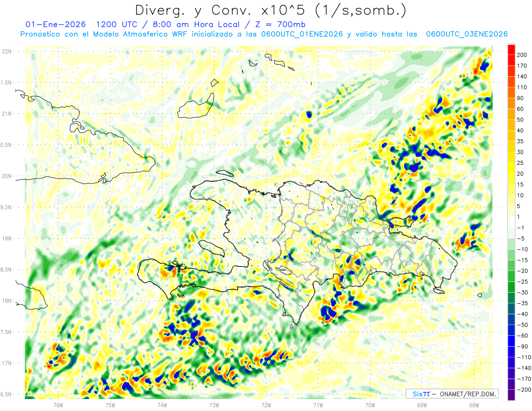532x411 pixels.
Task: Click the "76W" longitude label
Action: (58, 405)
